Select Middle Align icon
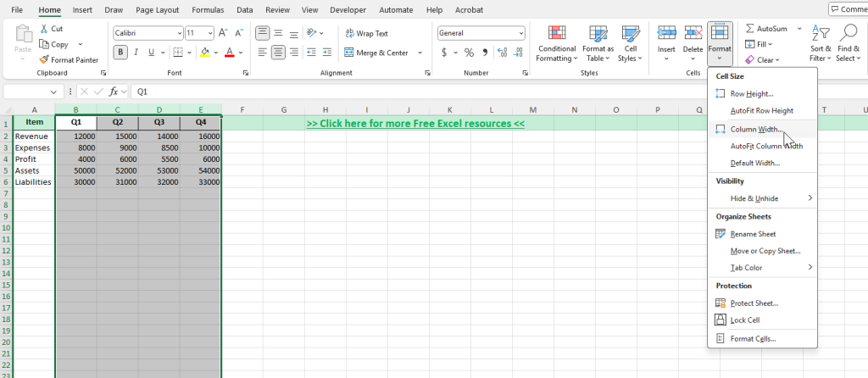Screen dimensions: 868x378 [x=278, y=33]
